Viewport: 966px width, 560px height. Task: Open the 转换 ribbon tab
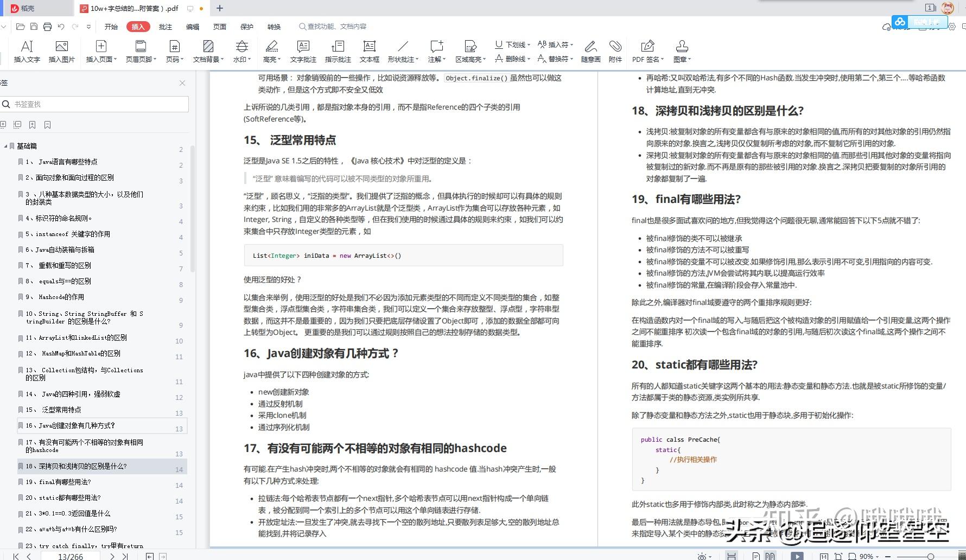tap(274, 26)
